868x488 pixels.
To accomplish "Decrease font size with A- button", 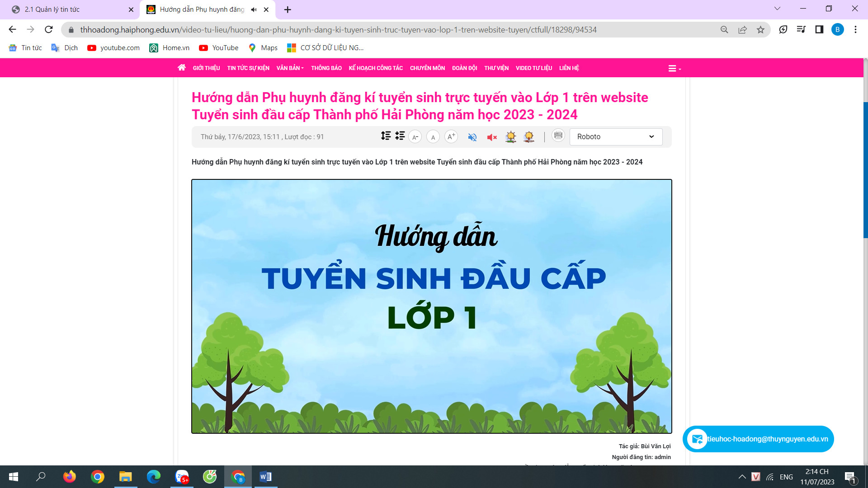I will coord(415,137).
